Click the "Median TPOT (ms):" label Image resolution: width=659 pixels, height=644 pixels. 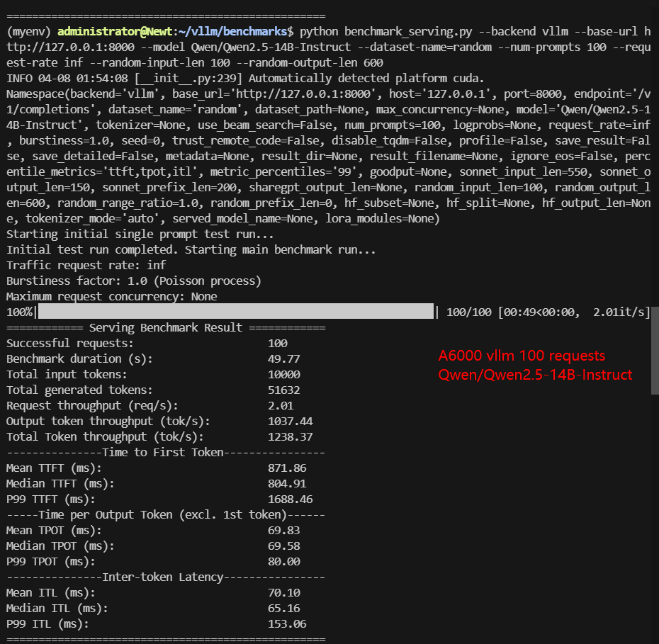coord(60,546)
